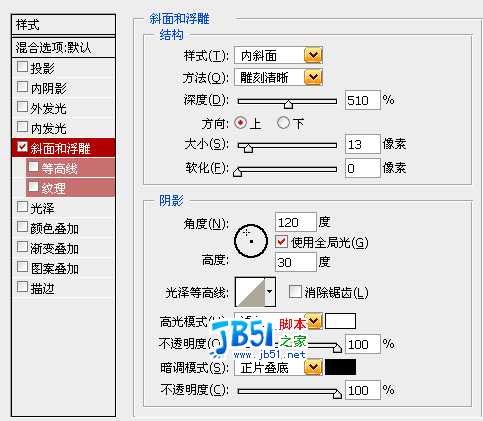Click the 软化 slider handle
Viewport: 483px width, 421px height.
[237, 172]
